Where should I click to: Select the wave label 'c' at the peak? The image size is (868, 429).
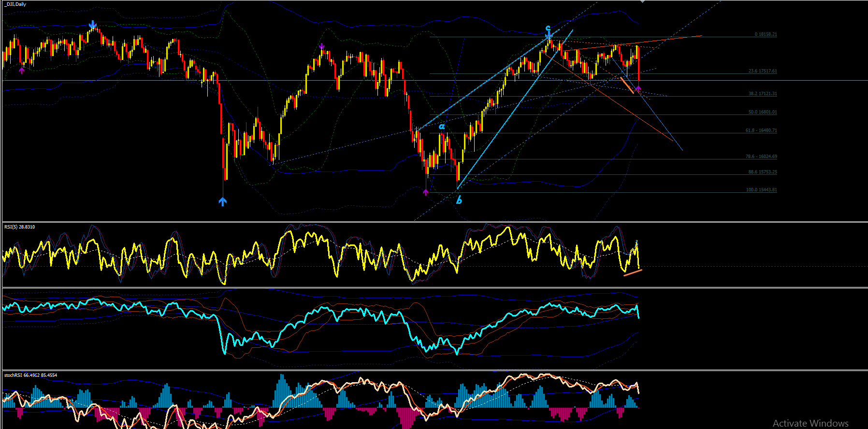[x=548, y=28]
